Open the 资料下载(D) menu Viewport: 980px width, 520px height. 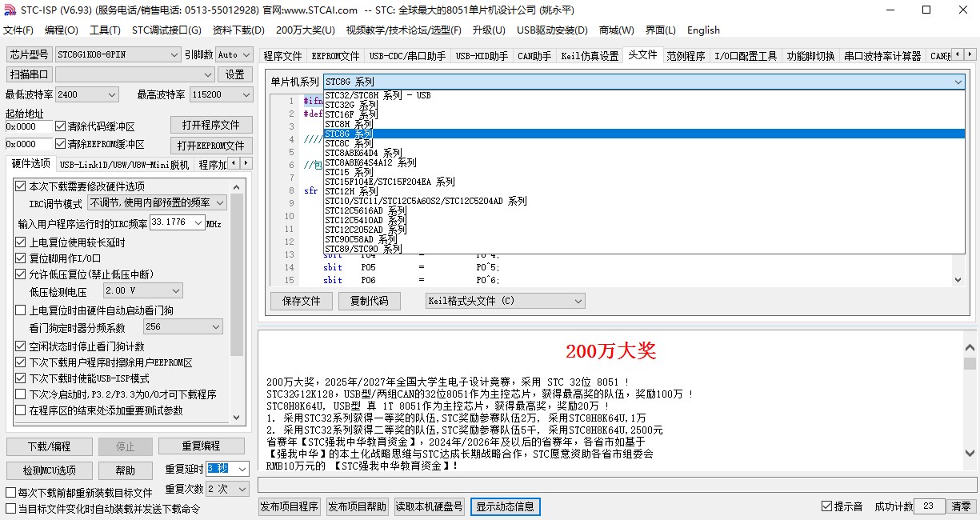(238, 30)
